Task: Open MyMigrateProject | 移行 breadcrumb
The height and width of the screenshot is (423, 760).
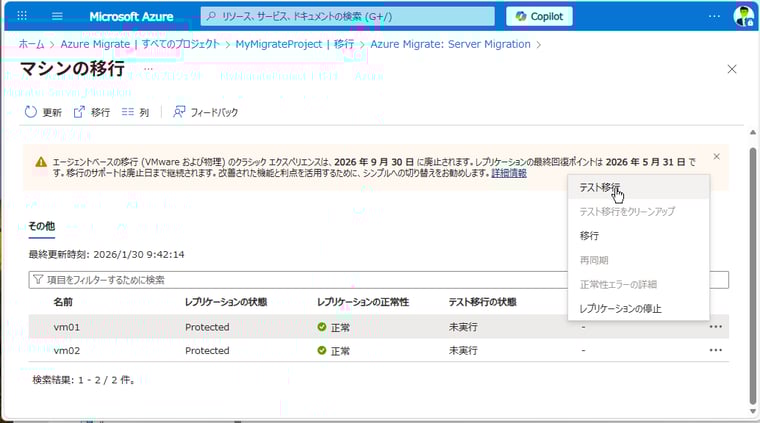Action: (x=295, y=44)
